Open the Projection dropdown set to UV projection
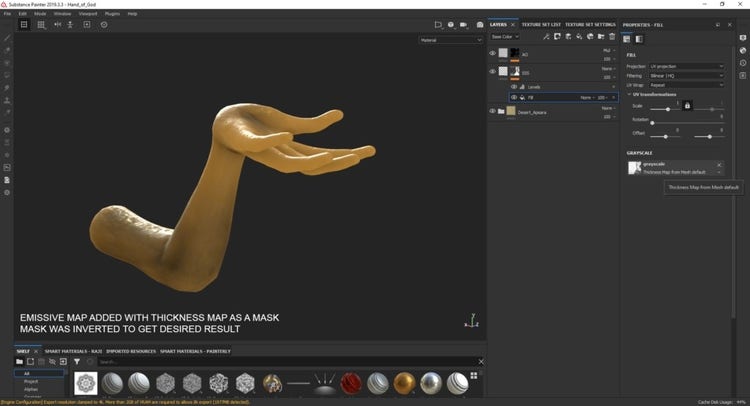This screenshot has height=406, width=750. pyautogui.click(x=686, y=66)
